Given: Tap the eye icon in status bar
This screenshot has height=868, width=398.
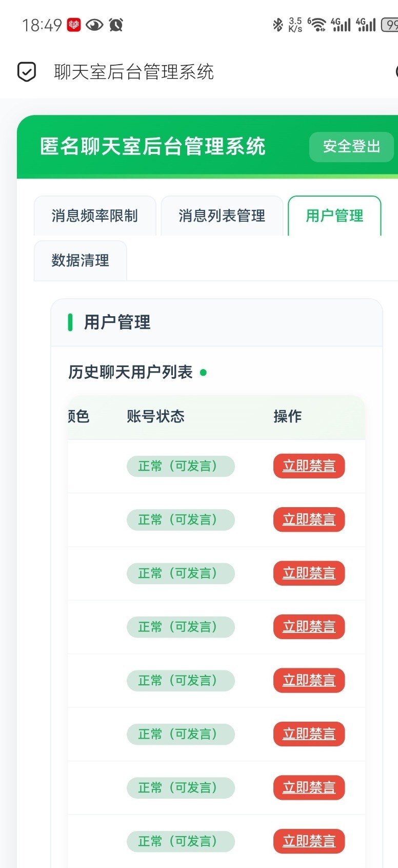Looking at the screenshot, I should tap(94, 25).
